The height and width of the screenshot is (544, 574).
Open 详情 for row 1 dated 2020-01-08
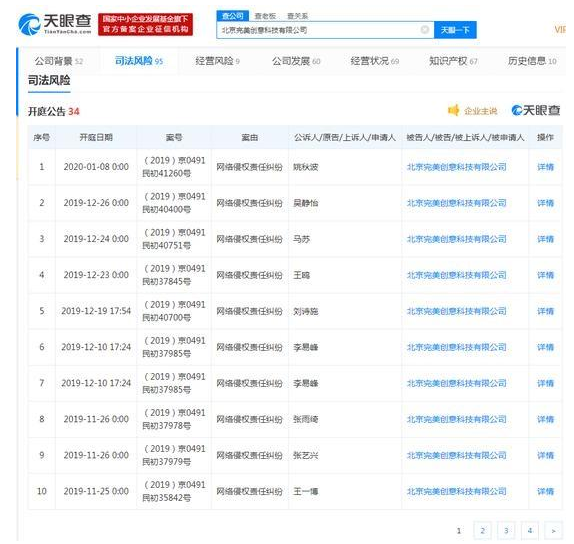click(x=545, y=167)
